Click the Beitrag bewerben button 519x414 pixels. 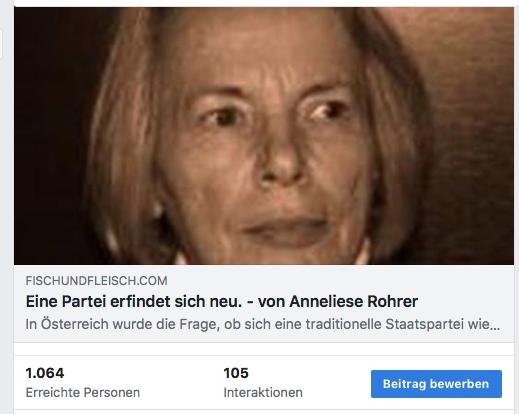pyautogui.click(x=436, y=384)
